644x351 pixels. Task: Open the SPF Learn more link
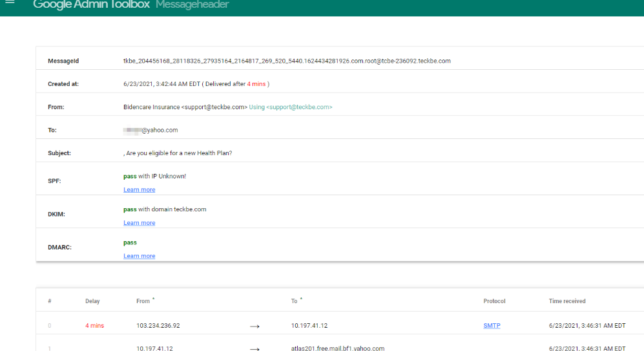[140, 189]
